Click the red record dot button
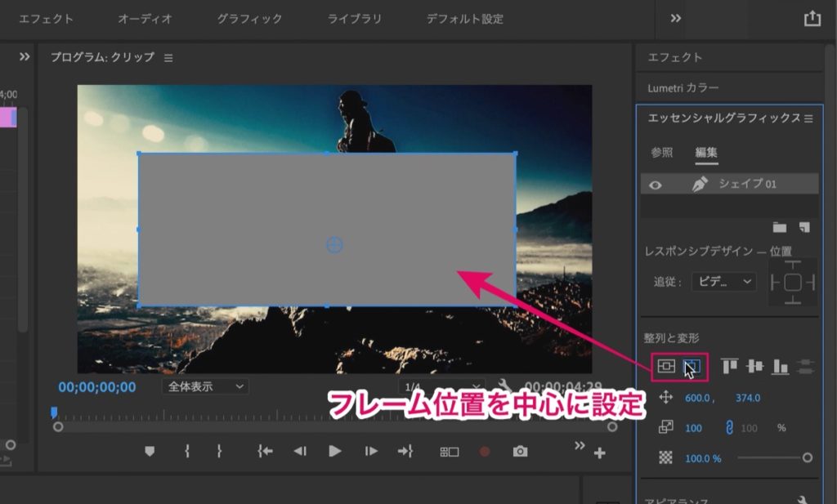The width and height of the screenshot is (837, 504). (x=485, y=452)
